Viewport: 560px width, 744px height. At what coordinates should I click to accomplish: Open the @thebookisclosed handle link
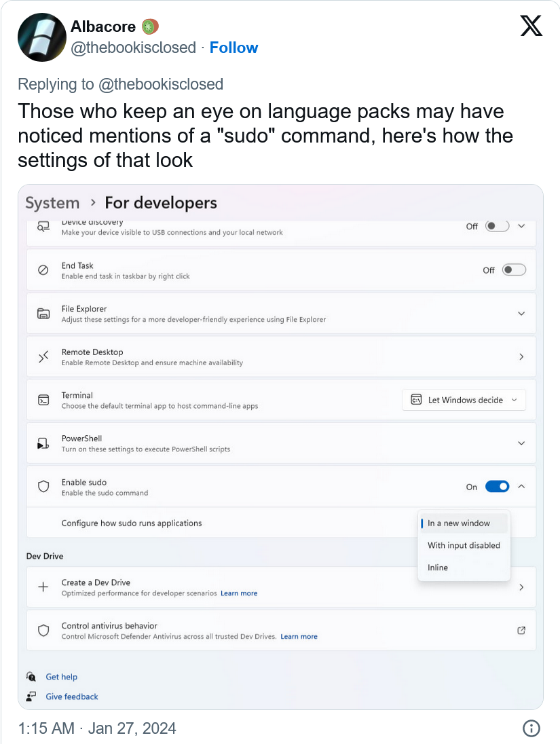pos(133,48)
